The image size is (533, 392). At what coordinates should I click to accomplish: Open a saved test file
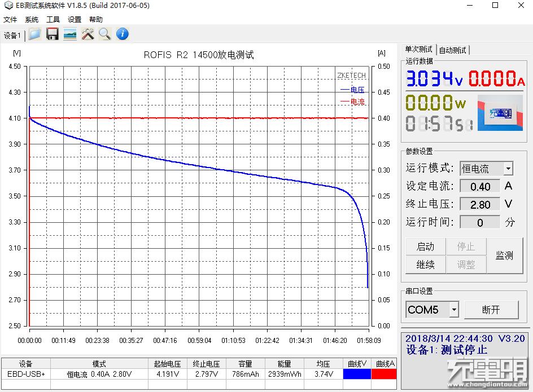(34, 34)
